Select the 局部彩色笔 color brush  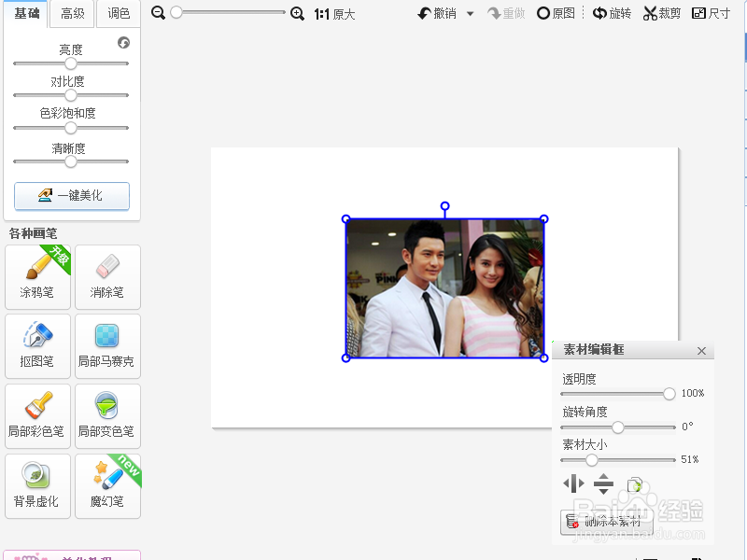coord(37,416)
